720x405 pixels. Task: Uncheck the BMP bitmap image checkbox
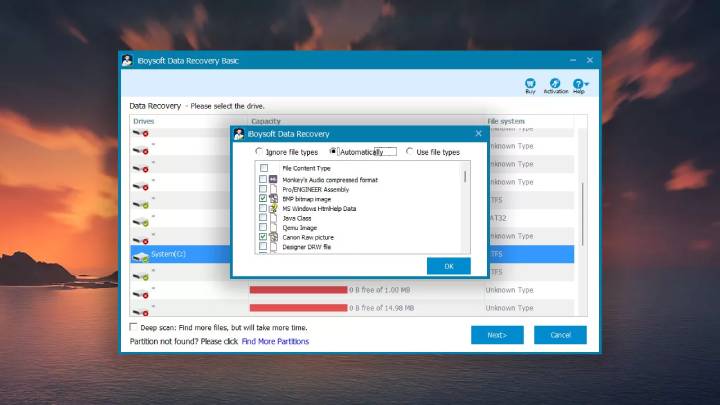pos(263,198)
